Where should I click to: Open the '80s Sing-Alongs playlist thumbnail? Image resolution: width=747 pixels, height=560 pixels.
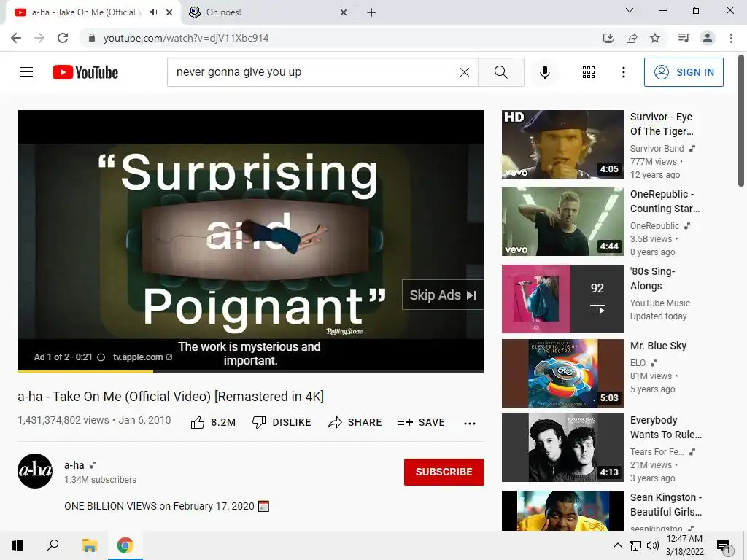[x=562, y=298]
